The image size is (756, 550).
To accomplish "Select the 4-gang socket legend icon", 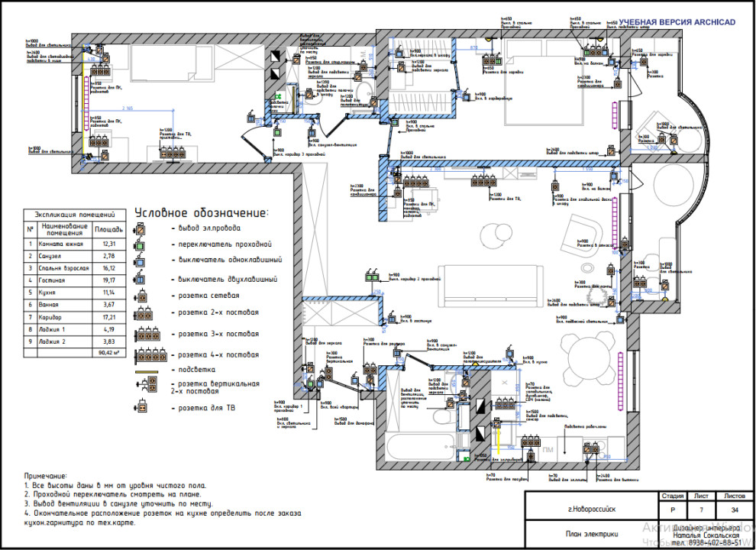I will (151, 355).
